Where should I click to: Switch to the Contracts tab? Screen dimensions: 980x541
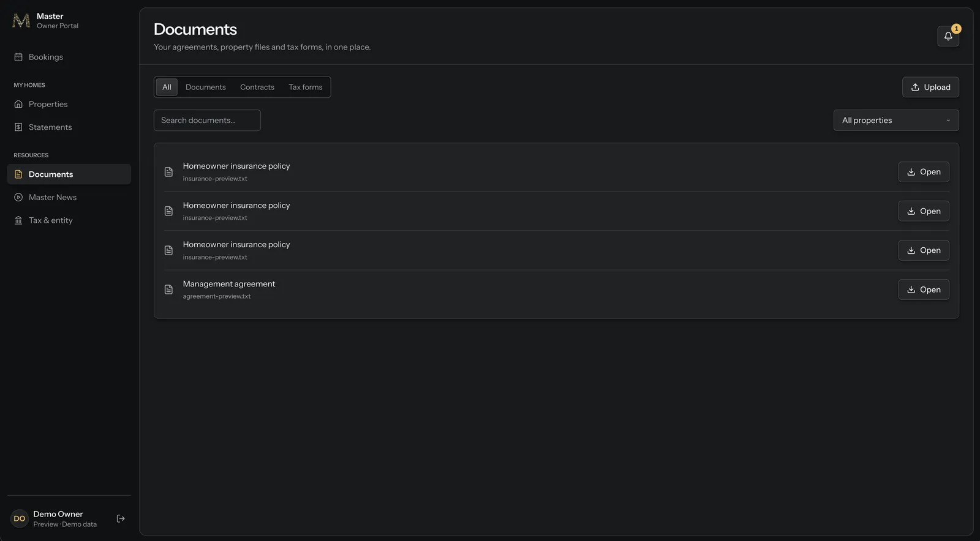[257, 87]
